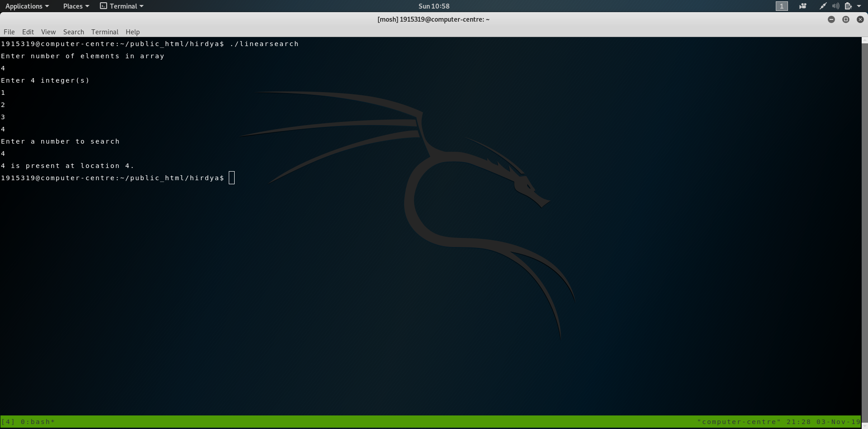The height and width of the screenshot is (429, 868).
Task: Open the Help menu
Action: coord(132,32)
